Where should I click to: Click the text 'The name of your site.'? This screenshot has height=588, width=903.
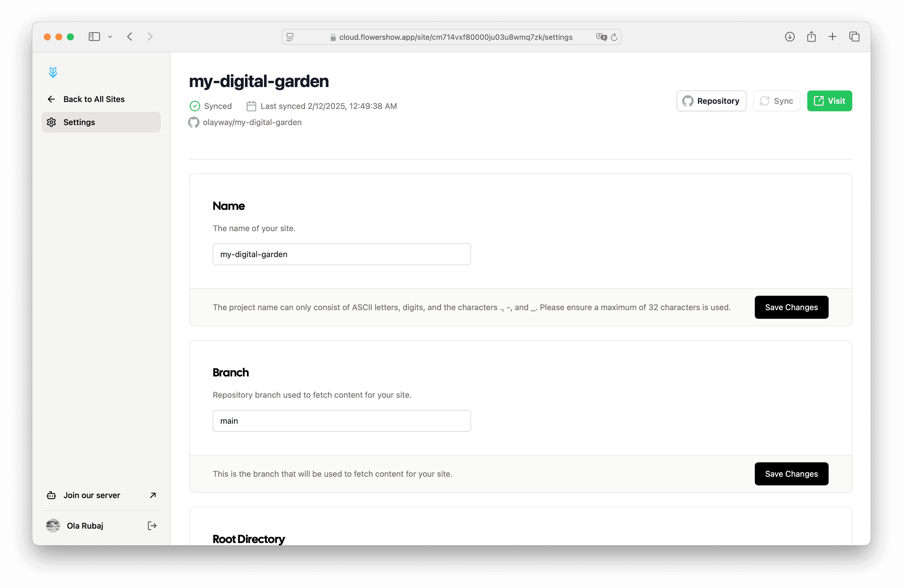pyautogui.click(x=254, y=228)
